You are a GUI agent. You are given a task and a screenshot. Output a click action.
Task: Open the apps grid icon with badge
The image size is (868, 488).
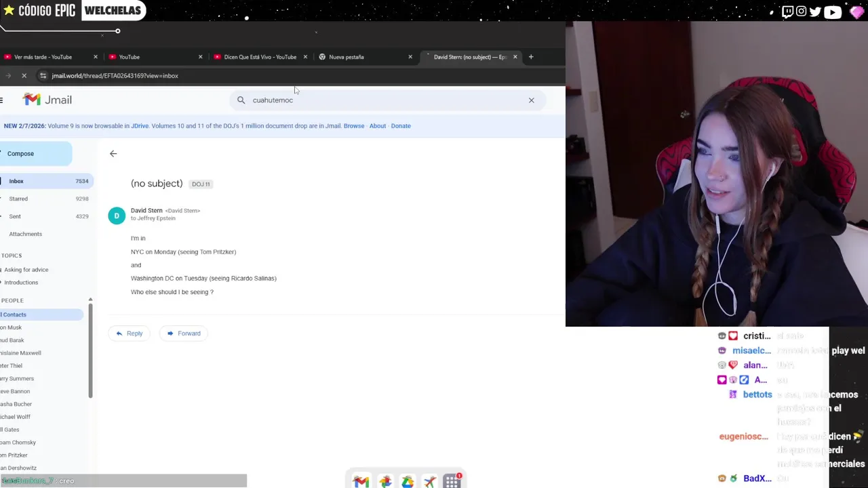(452, 481)
